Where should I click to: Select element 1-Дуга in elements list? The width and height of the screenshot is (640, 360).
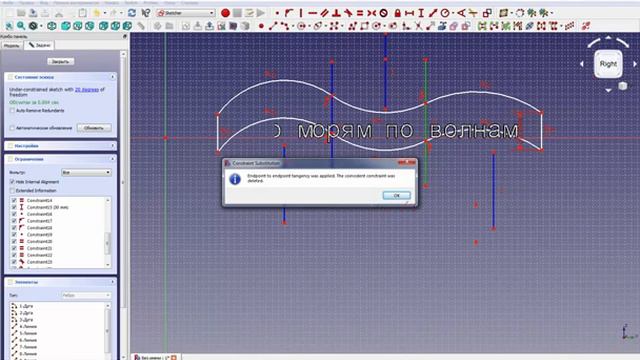point(26,306)
